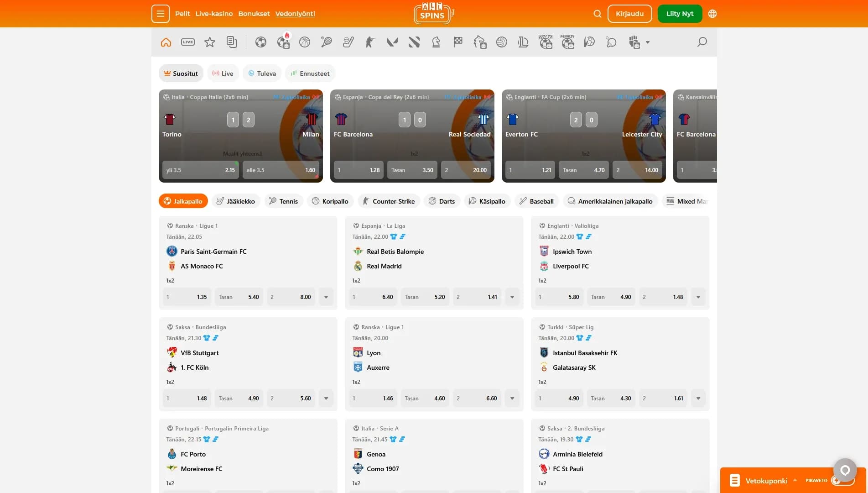Select the football sport icon
868x493 pixels.
(261, 42)
